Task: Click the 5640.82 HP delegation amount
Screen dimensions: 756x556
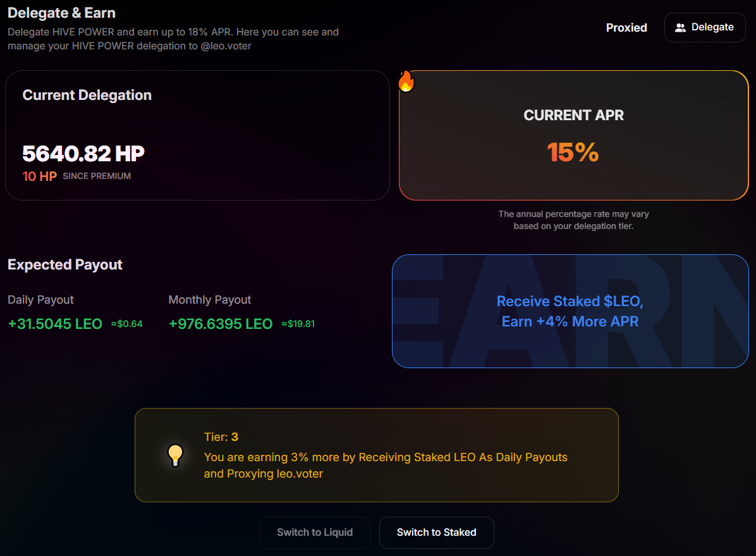Action: [83, 154]
